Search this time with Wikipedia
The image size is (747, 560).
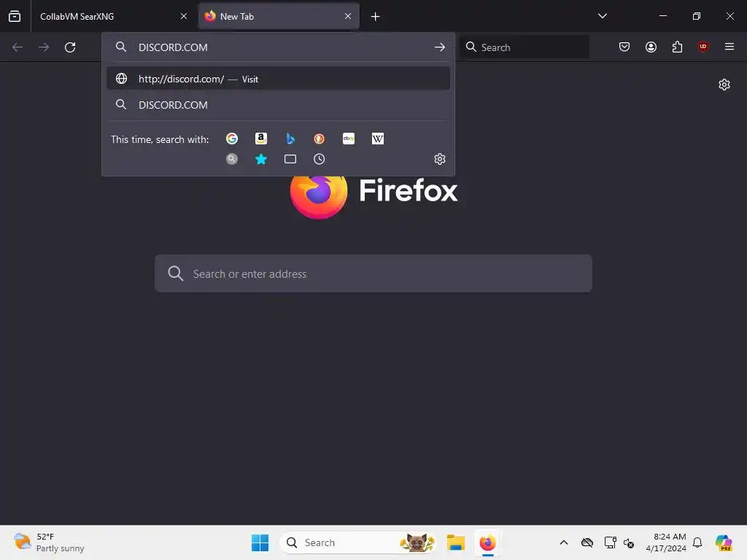click(x=378, y=139)
